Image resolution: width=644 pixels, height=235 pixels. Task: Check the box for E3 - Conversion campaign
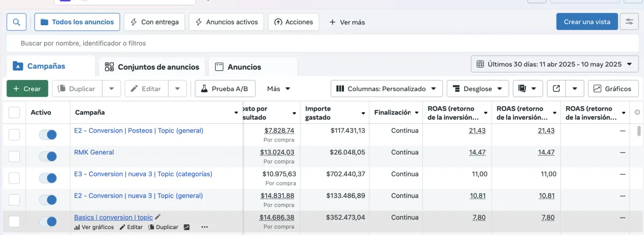pyautogui.click(x=14, y=178)
